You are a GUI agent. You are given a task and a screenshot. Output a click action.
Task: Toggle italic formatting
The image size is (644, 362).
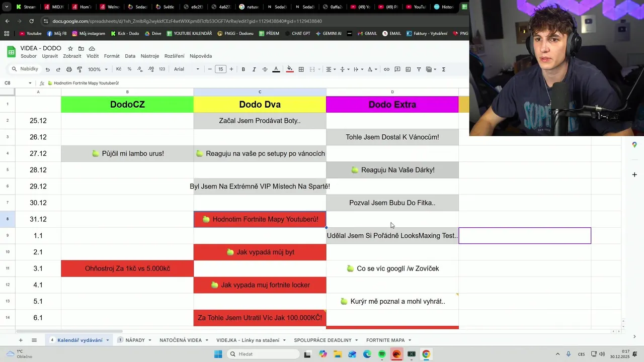pyautogui.click(x=254, y=69)
